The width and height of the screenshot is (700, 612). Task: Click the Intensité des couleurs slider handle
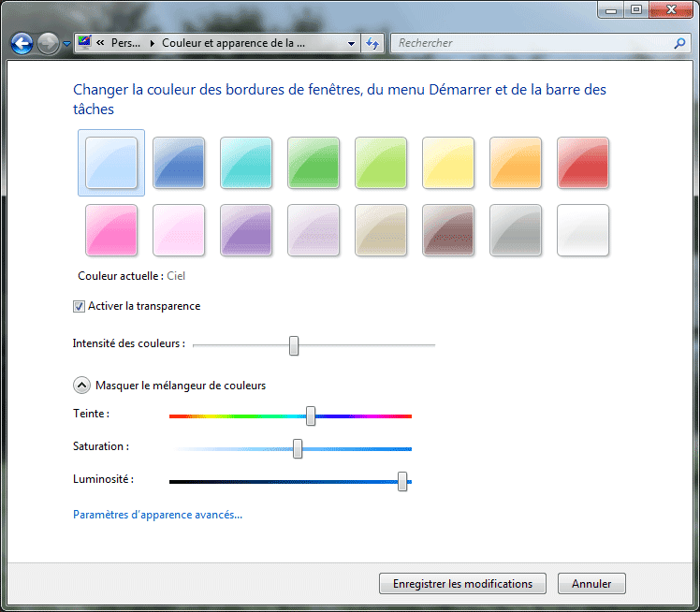[x=294, y=345]
